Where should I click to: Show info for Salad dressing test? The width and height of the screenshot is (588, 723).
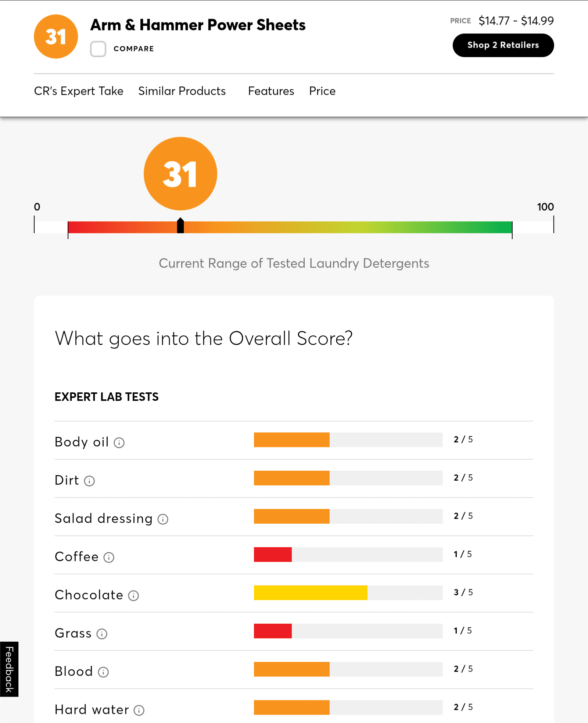pyautogui.click(x=163, y=519)
